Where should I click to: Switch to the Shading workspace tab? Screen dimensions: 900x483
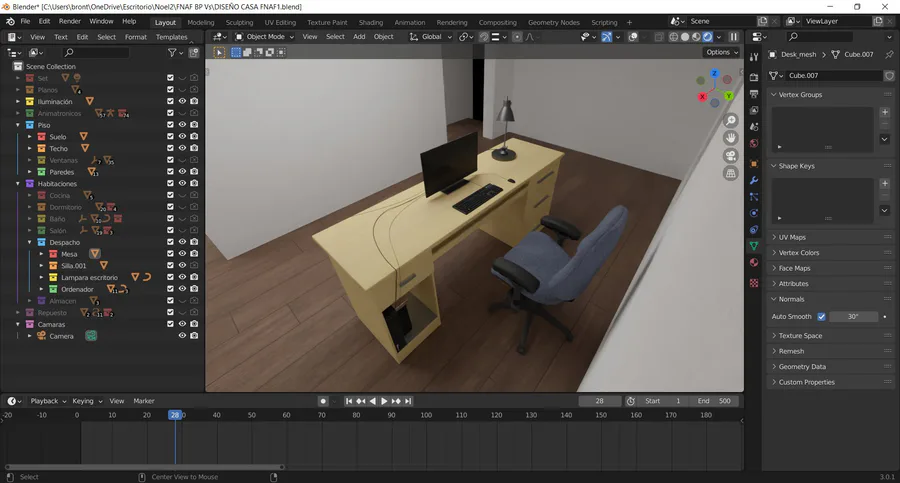[x=371, y=22]
